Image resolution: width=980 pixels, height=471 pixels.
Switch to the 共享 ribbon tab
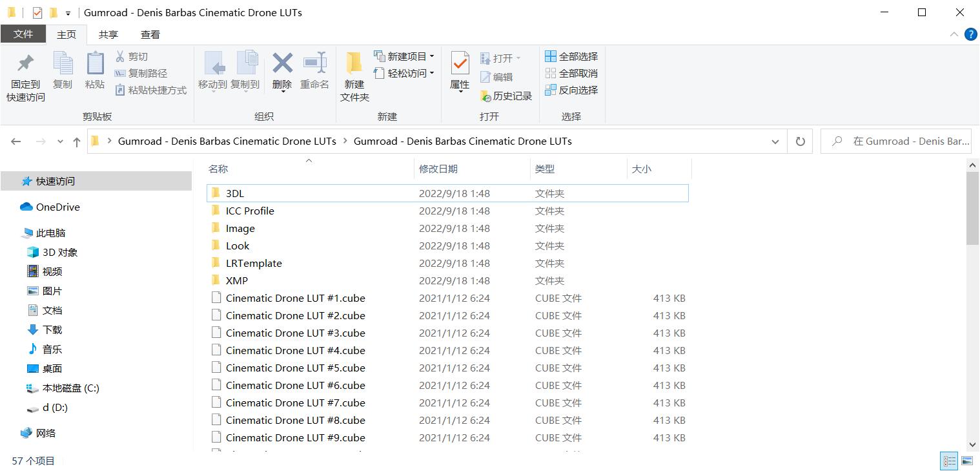(108, 34)
